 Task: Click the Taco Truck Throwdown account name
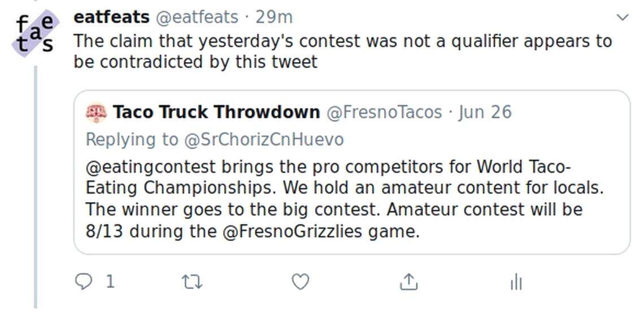coord(216,112)
